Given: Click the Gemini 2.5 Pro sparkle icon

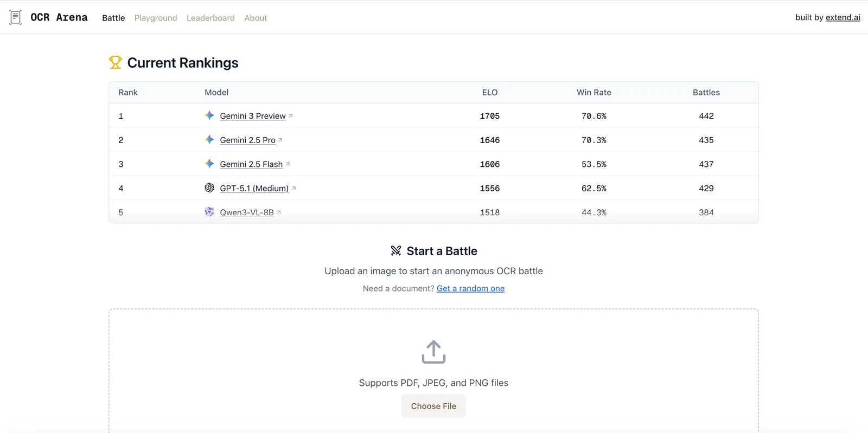Looking at the screenshot, I should [209, 140].
